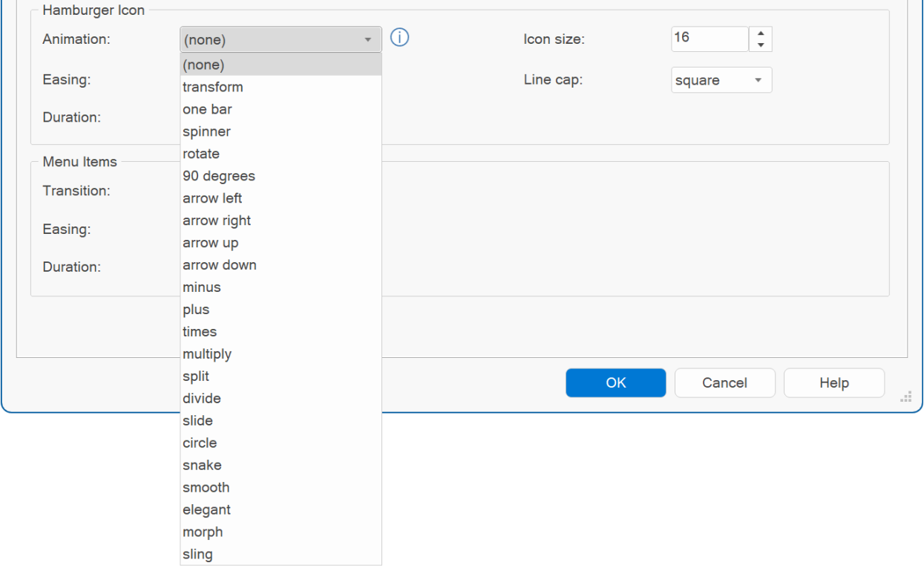Image resolution: width=924 pixels, height=577 pixels.
Task: Pick the 'sling' animation at the bottom
Action: [x=197, y=555]
